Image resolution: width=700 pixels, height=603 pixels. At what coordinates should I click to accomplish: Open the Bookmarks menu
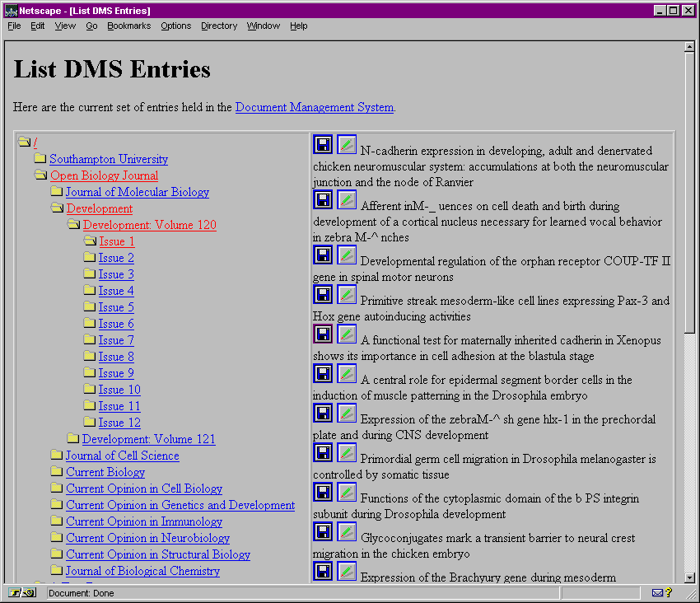pyautogui.click(x=128, y=26)
